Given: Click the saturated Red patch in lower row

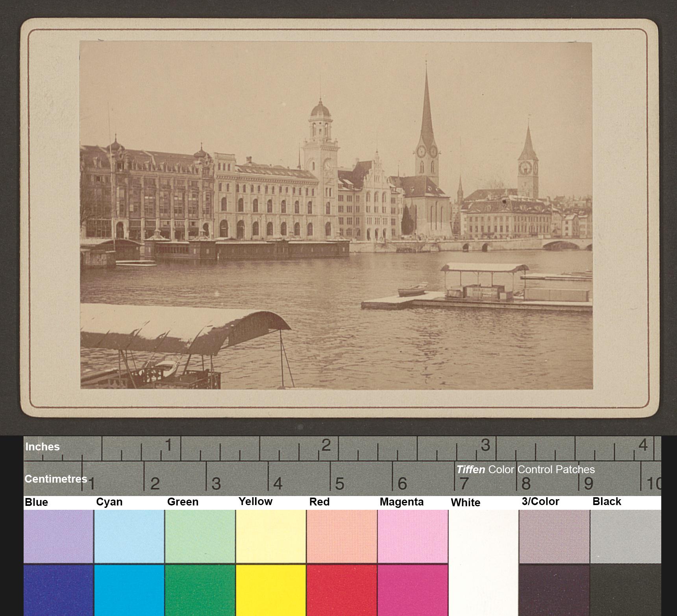Looking at the screenshot, I should click(x=342, y=590).
